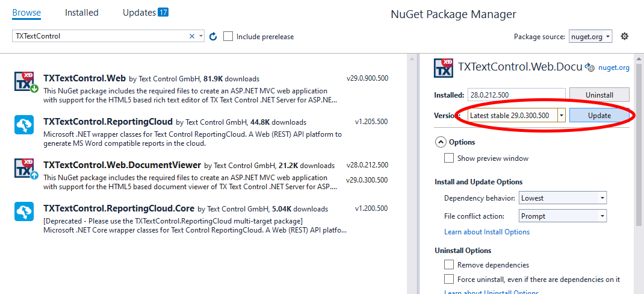Viewport: 644px width, 294px height.
Task: Open the Version dropdown arrow
Action: pyautogui.click(x=562, y=116)
